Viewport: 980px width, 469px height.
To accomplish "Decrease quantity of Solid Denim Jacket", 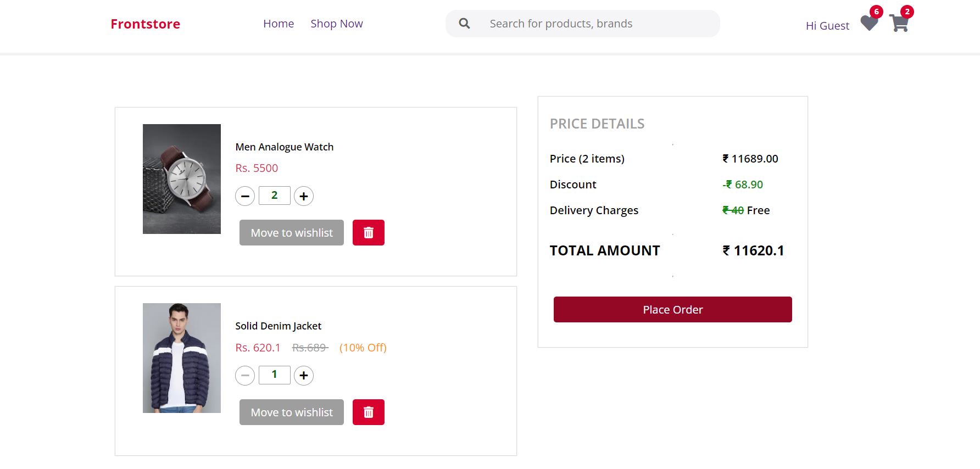I will pos(245,376).
